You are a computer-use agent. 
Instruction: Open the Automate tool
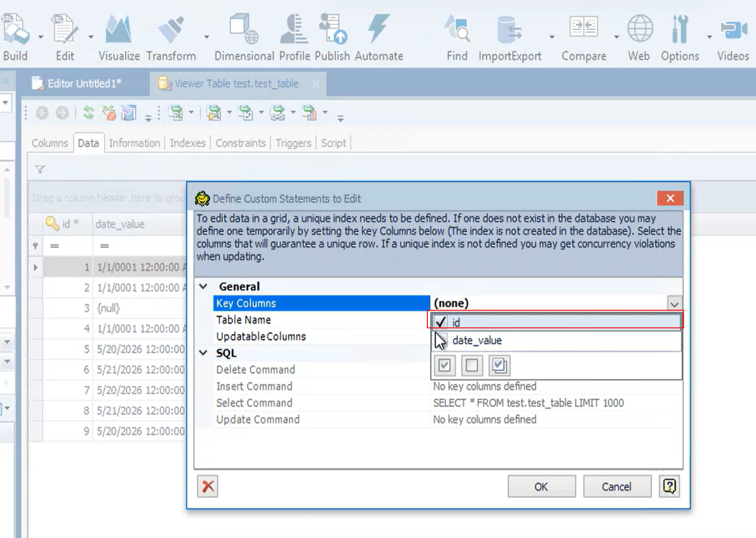[379, 38]
